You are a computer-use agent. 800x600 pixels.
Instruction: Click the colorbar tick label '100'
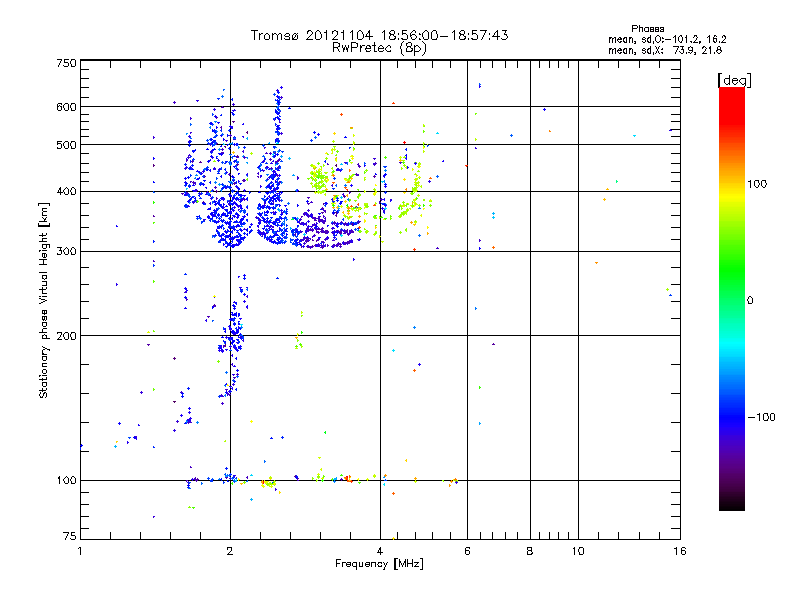[757, 184]
